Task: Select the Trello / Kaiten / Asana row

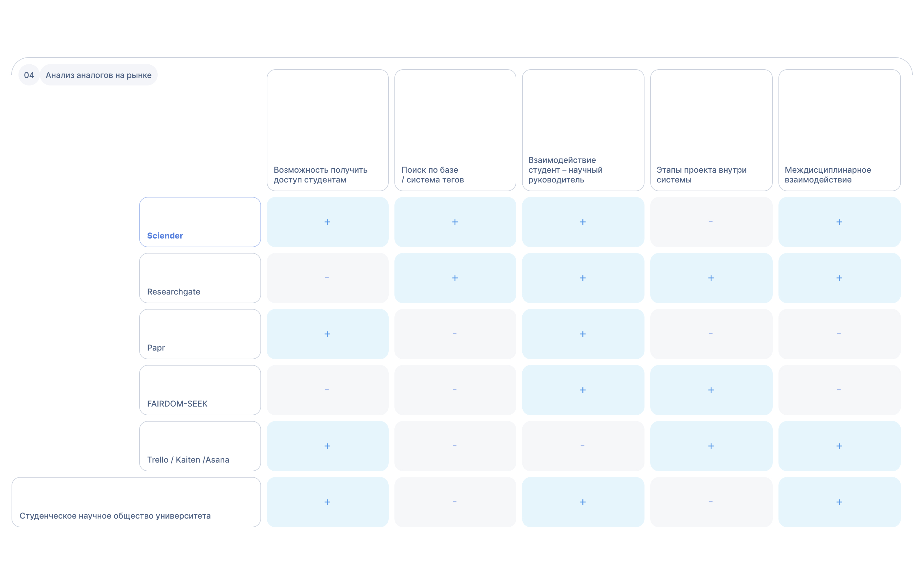Action: [x=200, y=446]
